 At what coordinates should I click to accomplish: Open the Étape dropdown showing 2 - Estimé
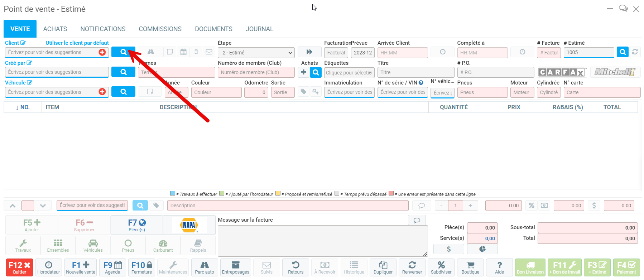[256, 53]
